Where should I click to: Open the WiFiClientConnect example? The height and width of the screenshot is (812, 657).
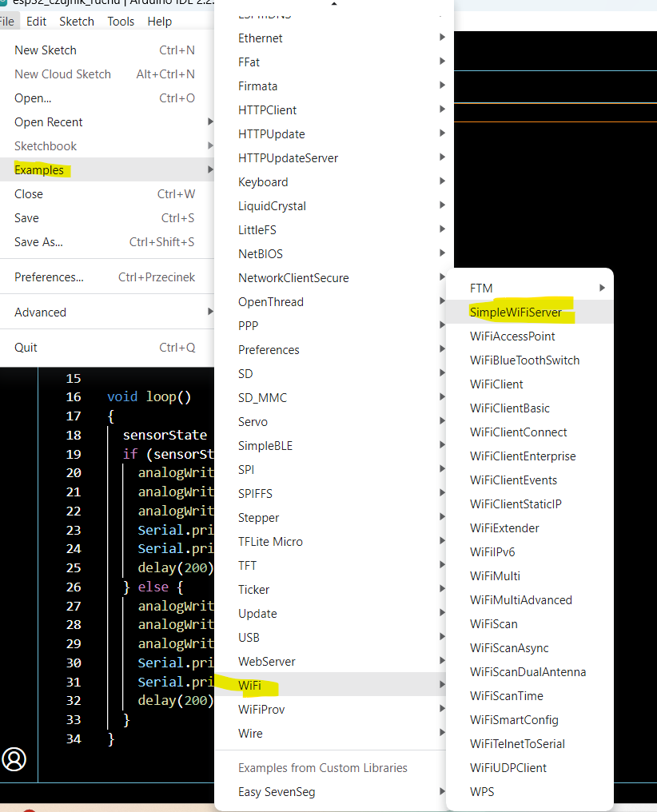point(530,432)
